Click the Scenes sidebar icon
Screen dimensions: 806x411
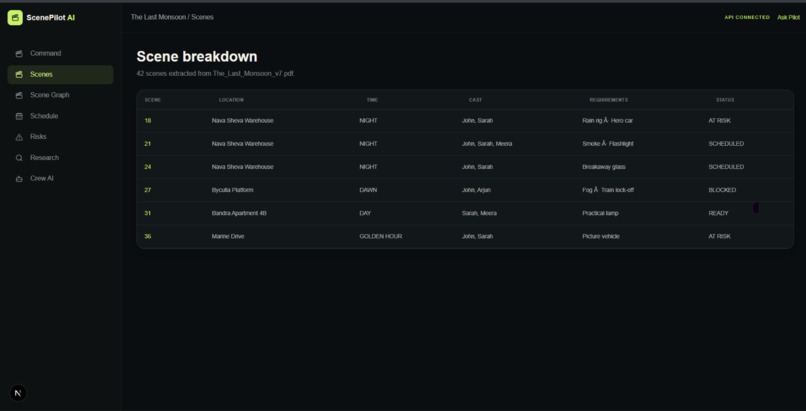(x=19, y=74)
